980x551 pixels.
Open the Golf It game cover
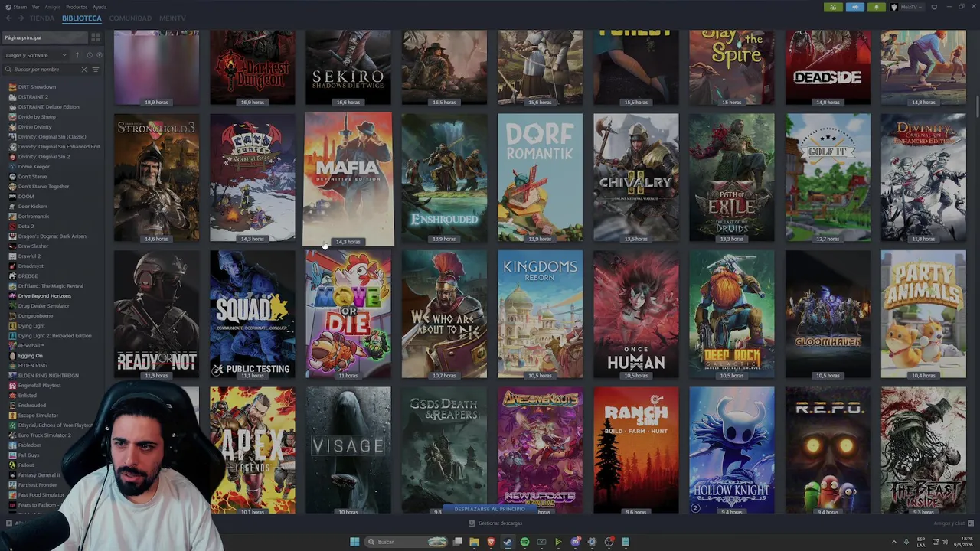[x=828, y=178]
